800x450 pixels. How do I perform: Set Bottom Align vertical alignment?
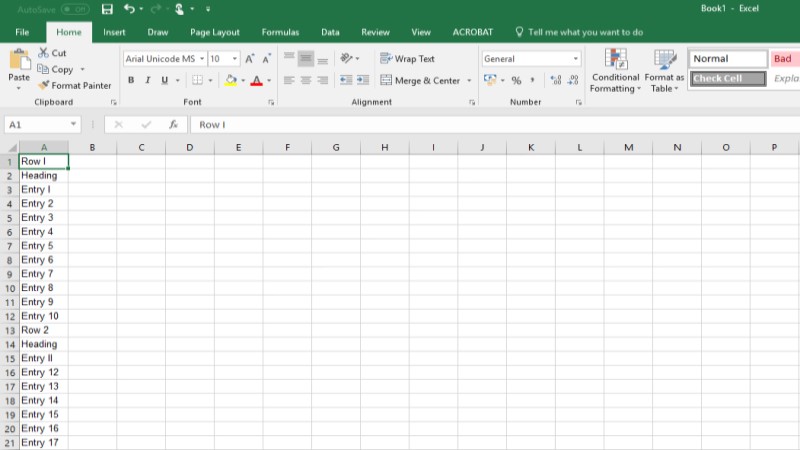click(x=322, y=59)
